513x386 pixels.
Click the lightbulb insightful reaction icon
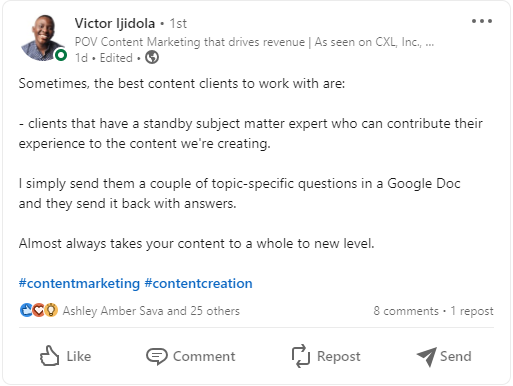click(51, 310)
